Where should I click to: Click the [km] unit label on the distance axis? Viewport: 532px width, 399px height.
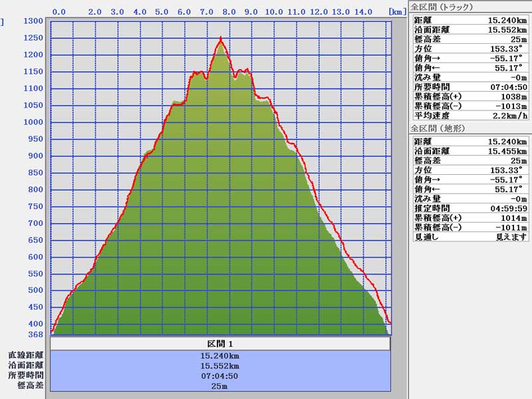[x=397, y=11]
